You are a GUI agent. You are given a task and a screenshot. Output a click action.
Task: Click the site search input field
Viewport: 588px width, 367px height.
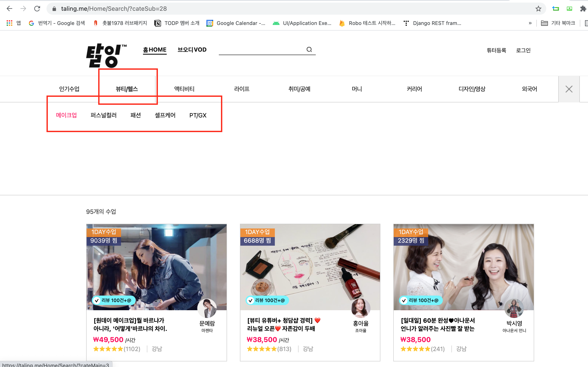261,50
